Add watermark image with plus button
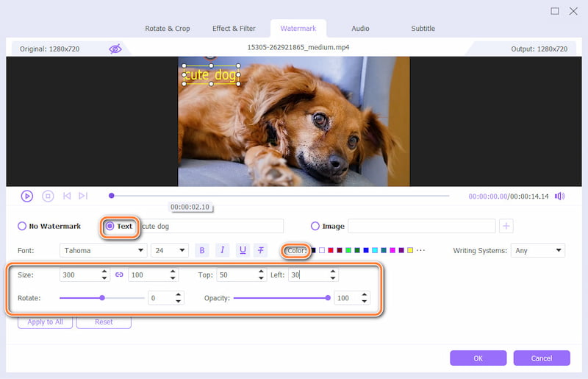The width and height of the screenshot is (588, 379). click(x=506, y=226)
